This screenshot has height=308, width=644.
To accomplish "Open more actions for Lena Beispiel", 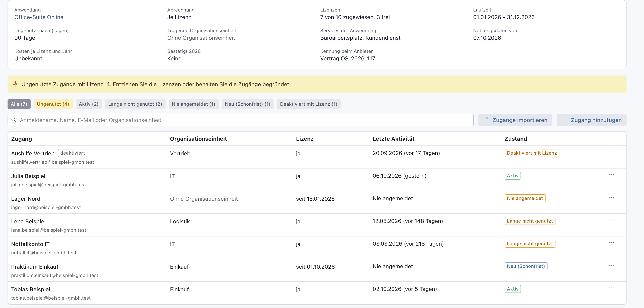I will point(611,220).
